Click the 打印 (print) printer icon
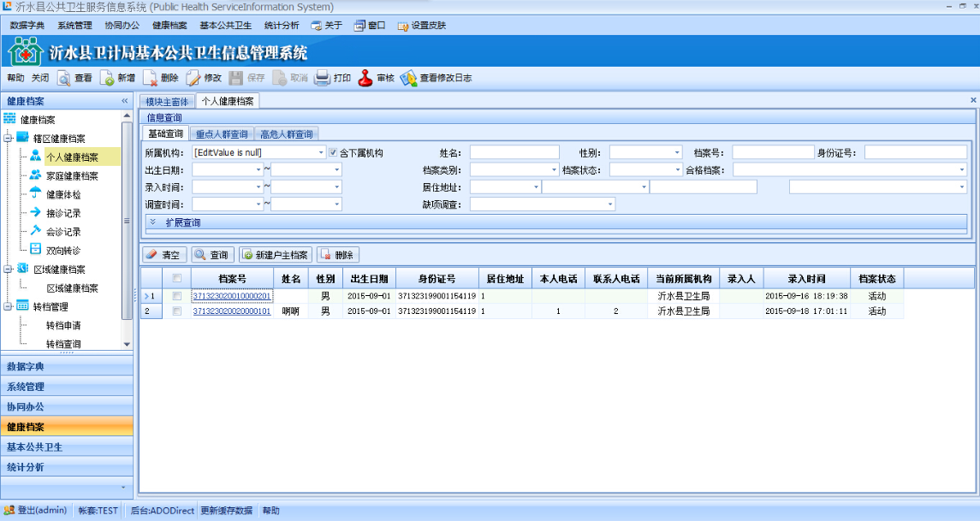980x521 pixels. click(x=323, y=78)
